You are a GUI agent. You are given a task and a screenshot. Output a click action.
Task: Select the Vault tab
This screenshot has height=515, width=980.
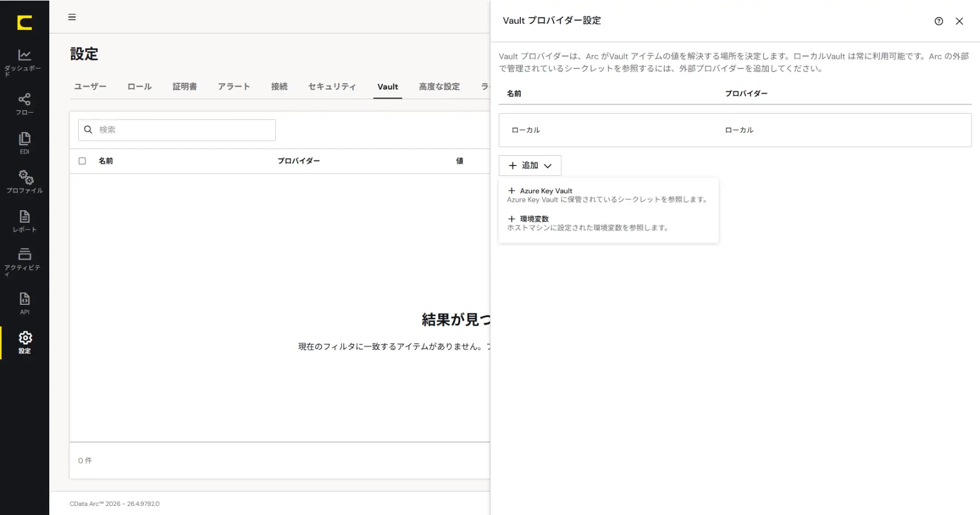[388, 87]
